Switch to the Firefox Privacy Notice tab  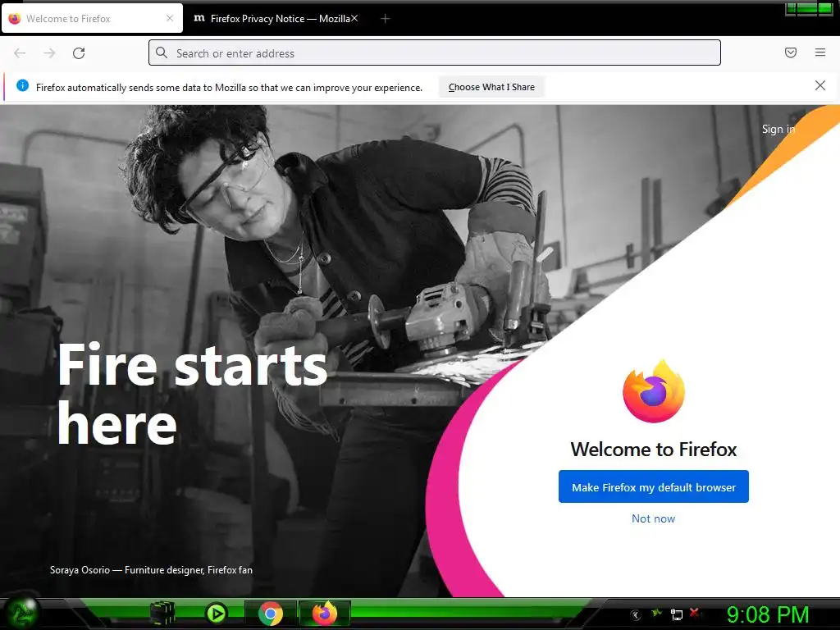tap(276, 19)
